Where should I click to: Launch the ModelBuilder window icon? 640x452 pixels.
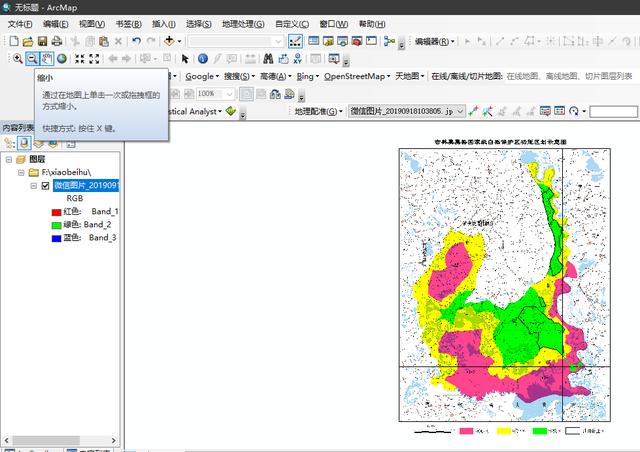389,41
